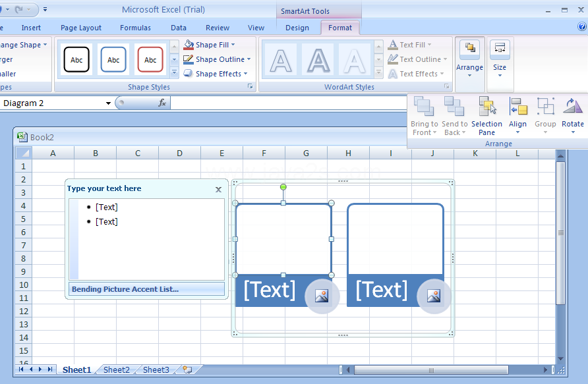Customize the Quick Access Toolbar
Screen dimensions: 588x384
(45, 9)
